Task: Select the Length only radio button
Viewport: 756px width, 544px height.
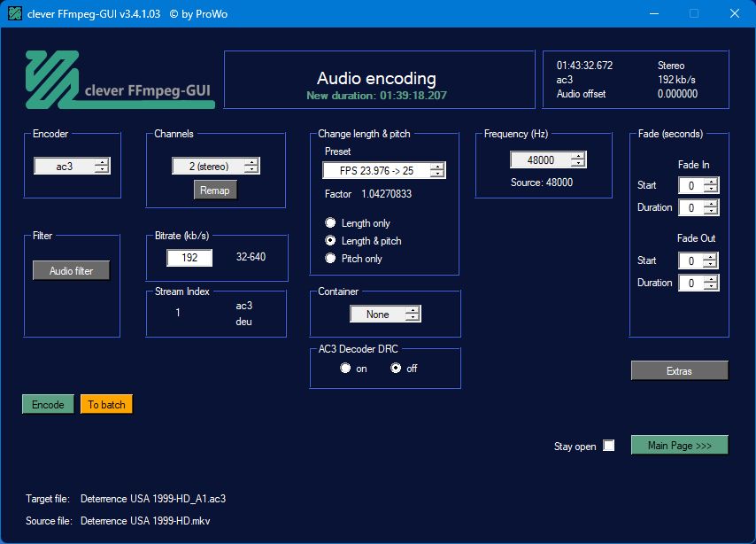Action: (330, 222)
